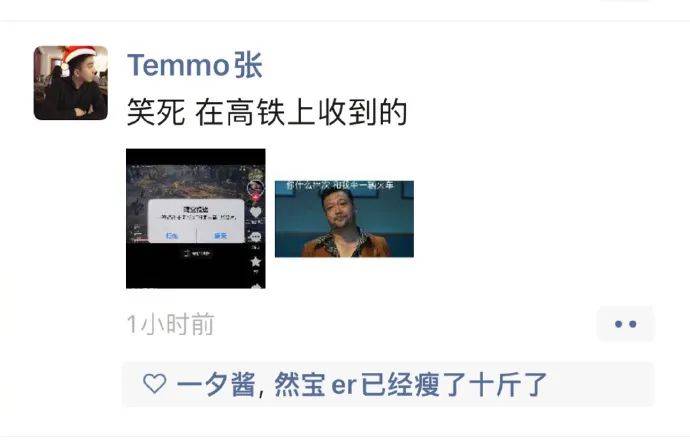Tap the dialog title text in first screenshot

(x=196, y=210)
